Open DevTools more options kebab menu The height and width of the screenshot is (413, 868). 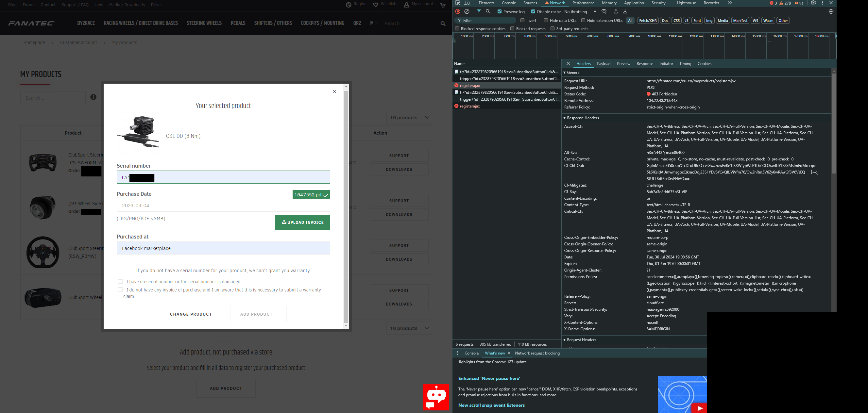(823, 3)
